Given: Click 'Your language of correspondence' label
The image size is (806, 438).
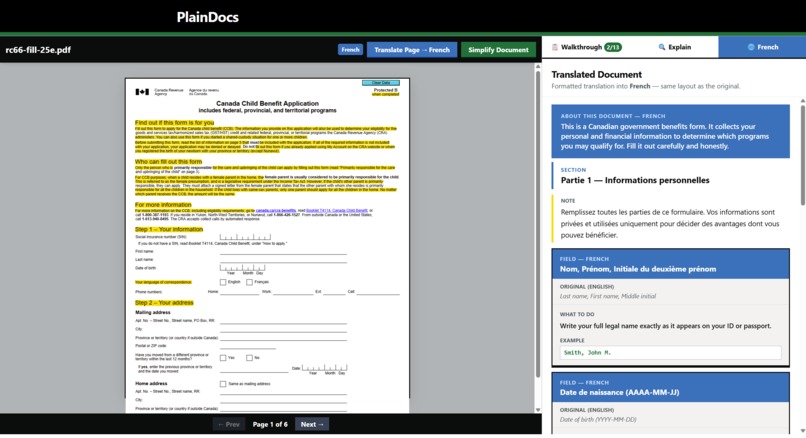Looking at the screenshot, I should tap(163, 282).
